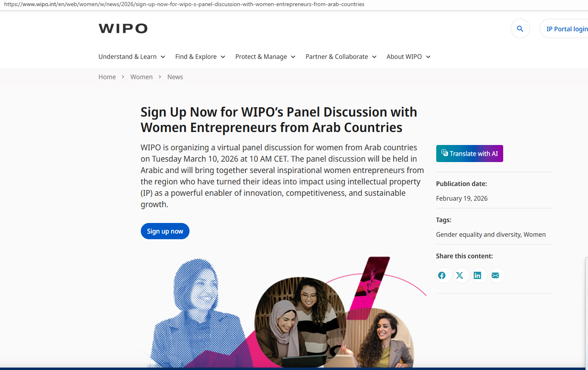Share this content on Facebook
Image resolution: width=588 pixels, height=370 pixels.
coord(442,275)
